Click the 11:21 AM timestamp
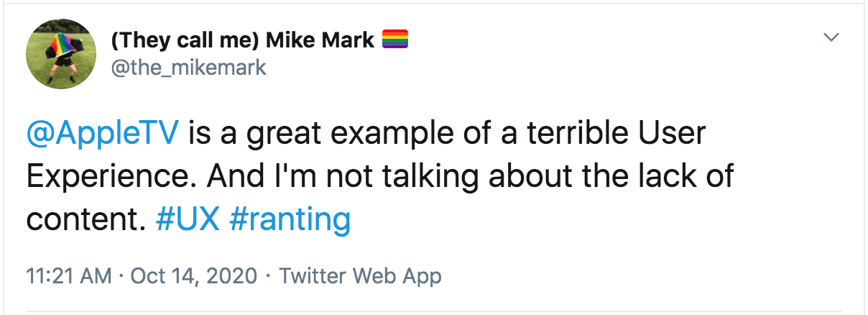Screen dimensions: 868x315 [68, 275]
